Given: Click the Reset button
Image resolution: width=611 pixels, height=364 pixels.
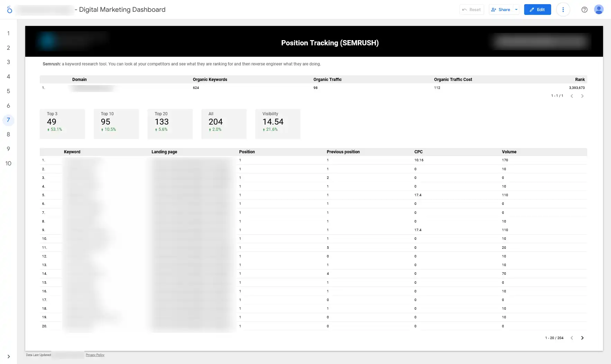Looking at the screenshot, I should coord(472,10).
